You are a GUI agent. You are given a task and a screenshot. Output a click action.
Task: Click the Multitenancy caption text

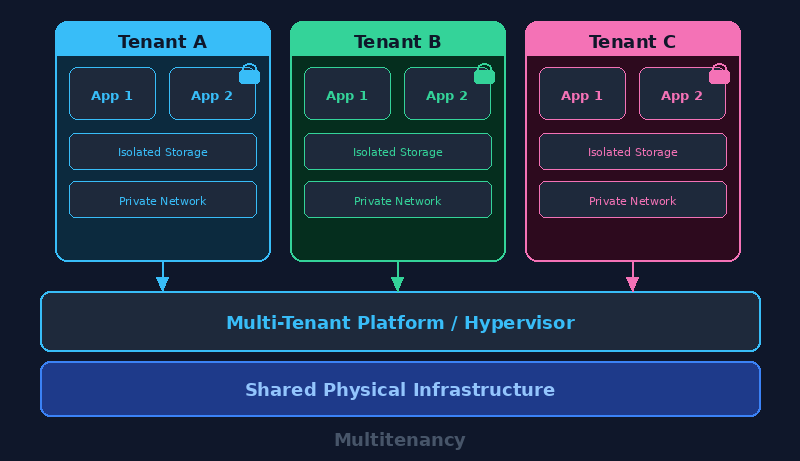400,440
